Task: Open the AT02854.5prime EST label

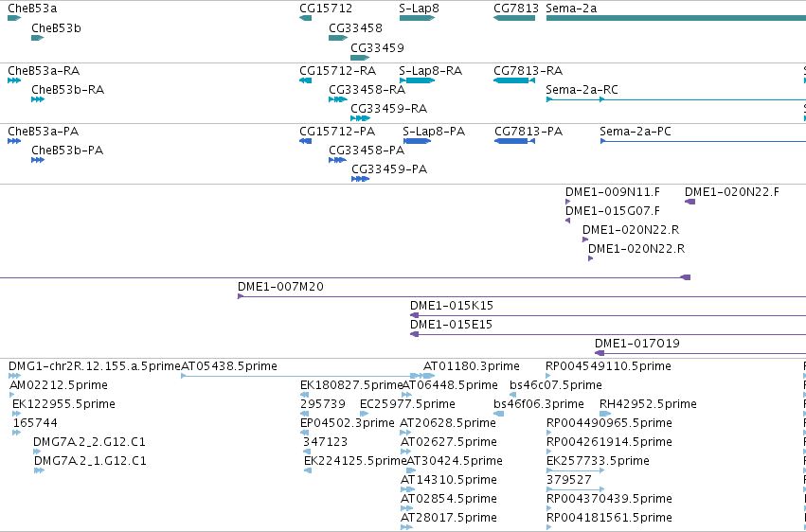Action: (449, 500)
